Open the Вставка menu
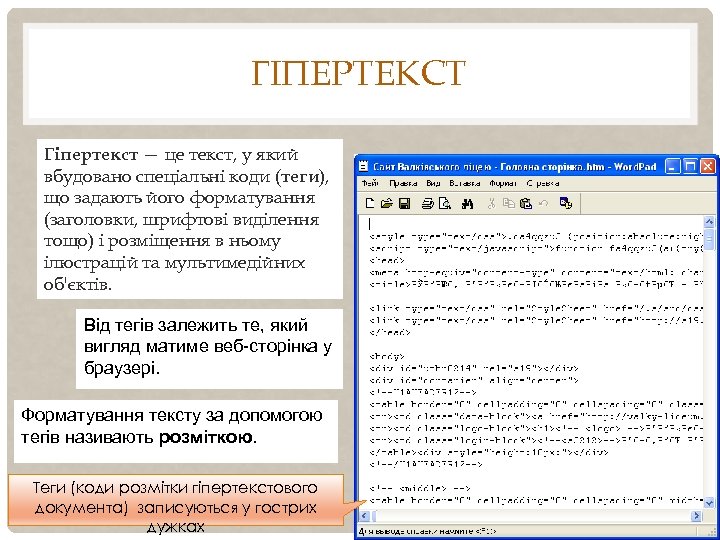 (x=465, y=183)
